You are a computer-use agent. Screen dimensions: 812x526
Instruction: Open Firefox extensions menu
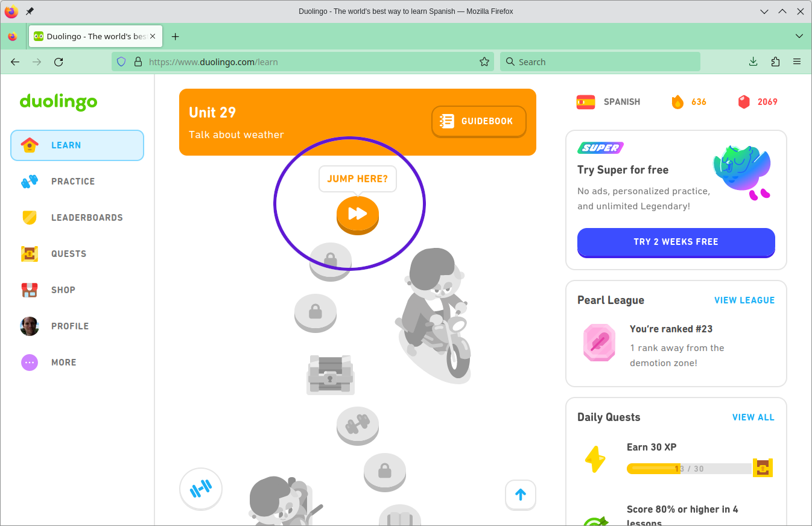tap(775, 62)
